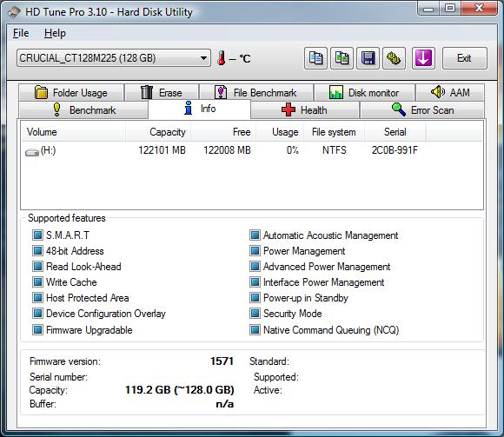This screenshot has width=504, height=437.
Task: Open the File menu
Action: tap(21, 33)
